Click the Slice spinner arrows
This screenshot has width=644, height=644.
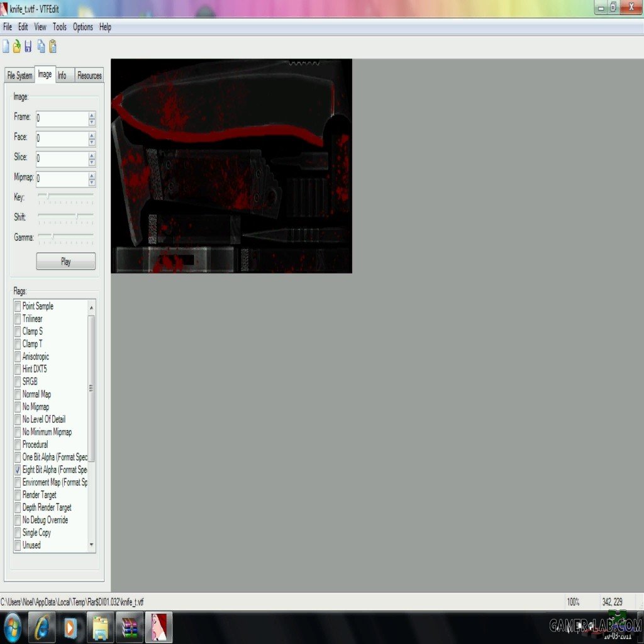(92, 158)
